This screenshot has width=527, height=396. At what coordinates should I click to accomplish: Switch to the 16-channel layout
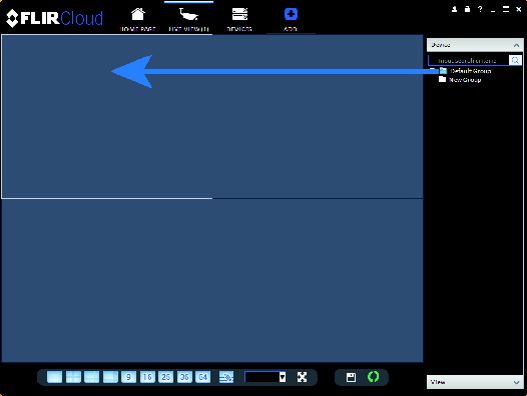coord(147,377)
